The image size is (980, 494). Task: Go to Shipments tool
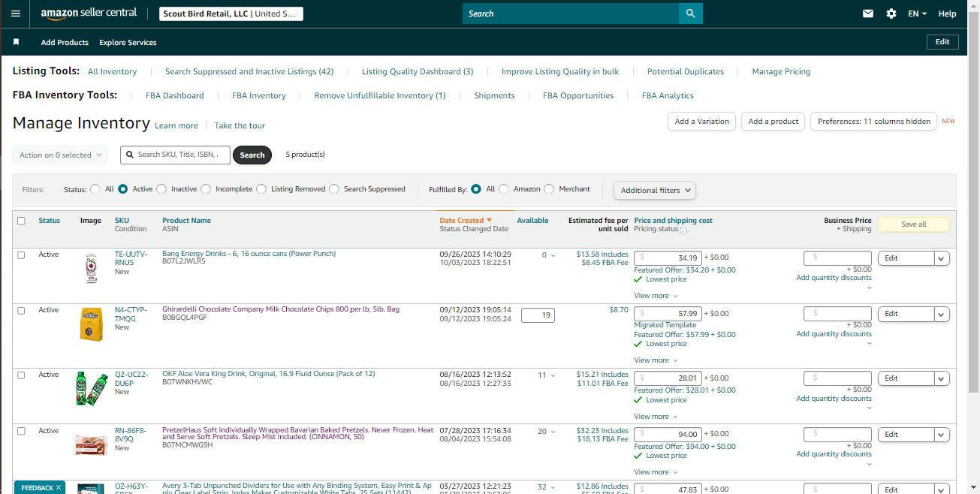pyautogui.click(x=494, y=95)
